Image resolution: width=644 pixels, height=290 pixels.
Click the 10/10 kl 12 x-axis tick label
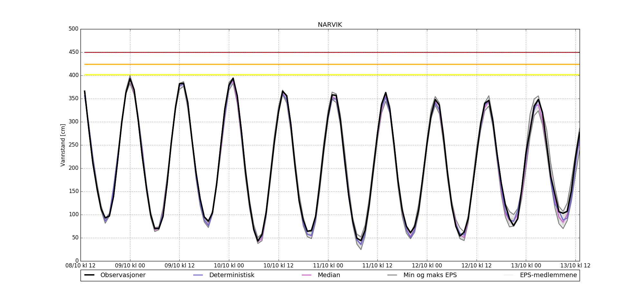[279, 266]
